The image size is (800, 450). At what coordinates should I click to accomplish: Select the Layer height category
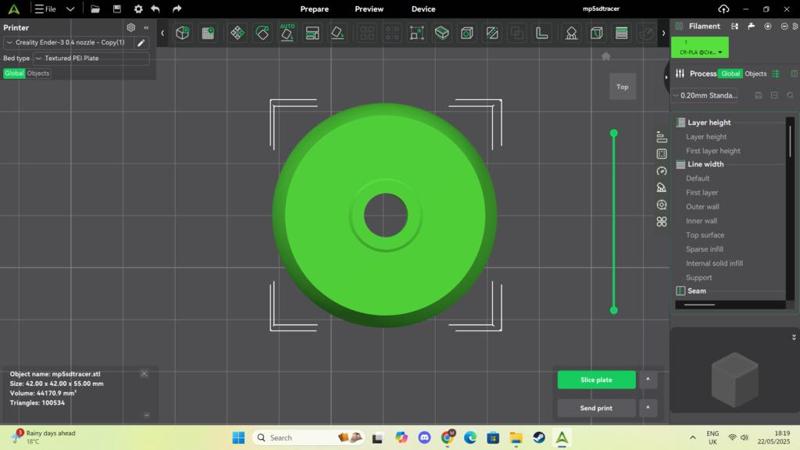(709, 122)
